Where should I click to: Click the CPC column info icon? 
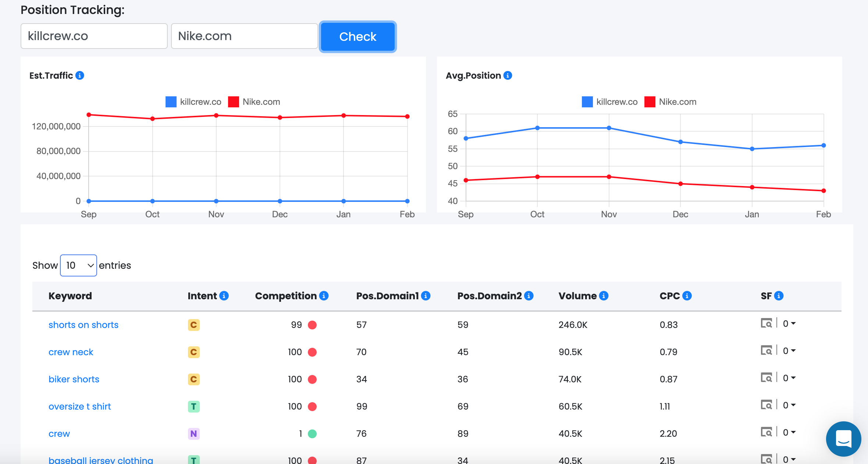(687, 296)
